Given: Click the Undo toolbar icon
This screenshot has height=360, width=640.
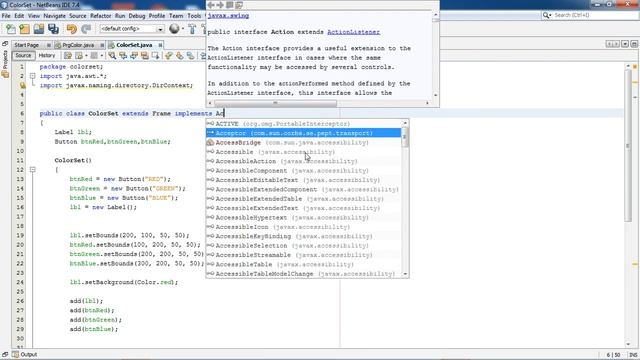Looking at the screenshot, I should pyautogui.click(x=72, y=29).
